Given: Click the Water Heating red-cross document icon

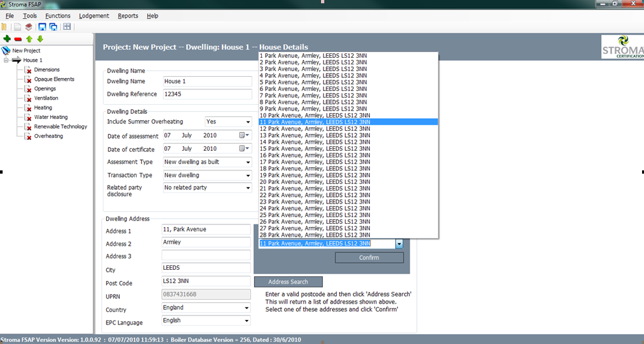Looking at the screenshot, I should pos(28,117).
